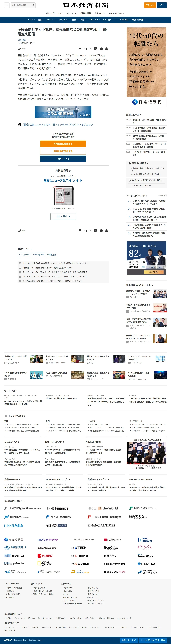The image size is (171, 644).
Task: Click print icon above 関連キーワード section
Action: [80, 231]
